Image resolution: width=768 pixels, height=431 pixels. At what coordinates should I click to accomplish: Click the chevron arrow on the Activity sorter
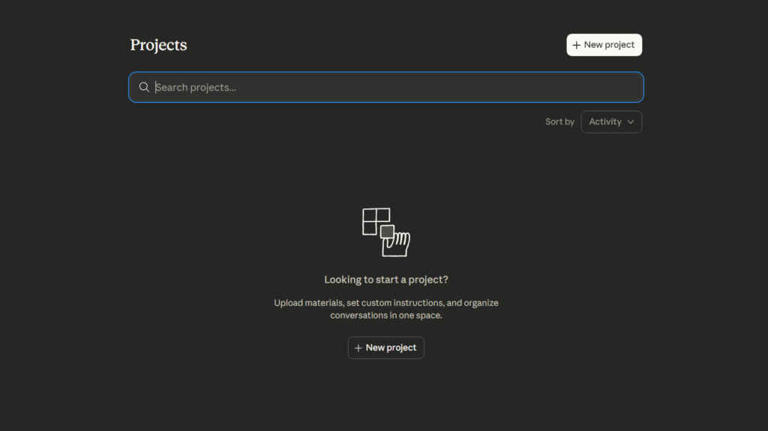tap(630, 122)
